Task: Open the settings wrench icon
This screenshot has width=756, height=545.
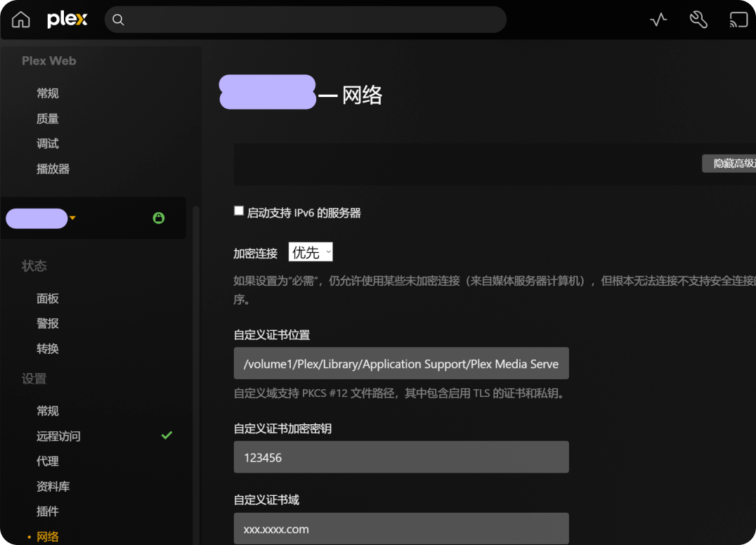Action: tap(698, 20)
